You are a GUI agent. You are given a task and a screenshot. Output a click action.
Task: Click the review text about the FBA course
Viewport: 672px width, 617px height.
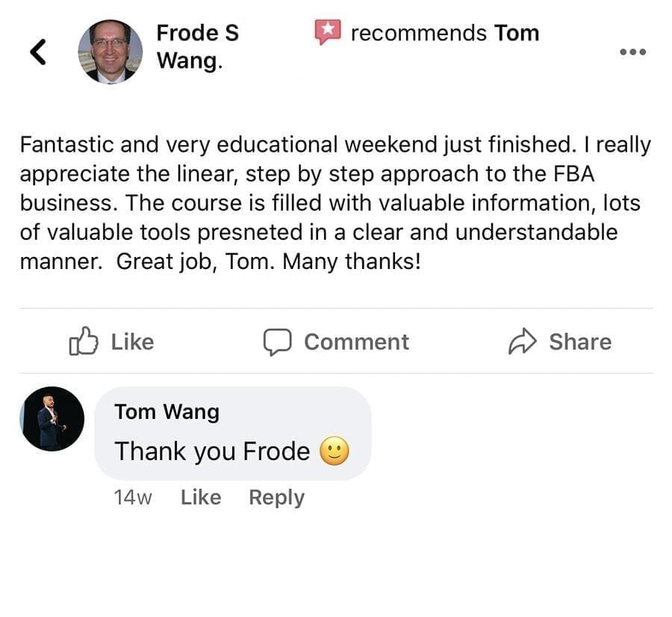(335, 203)
